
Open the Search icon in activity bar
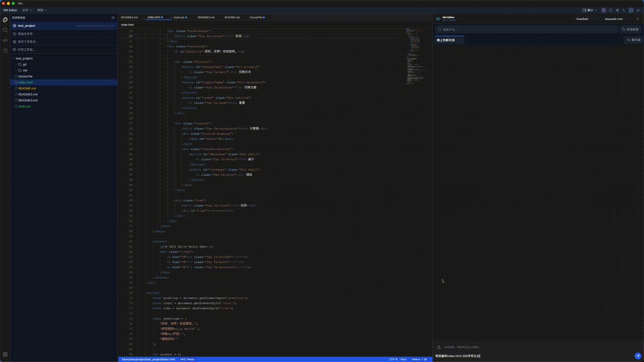(5, 30)
